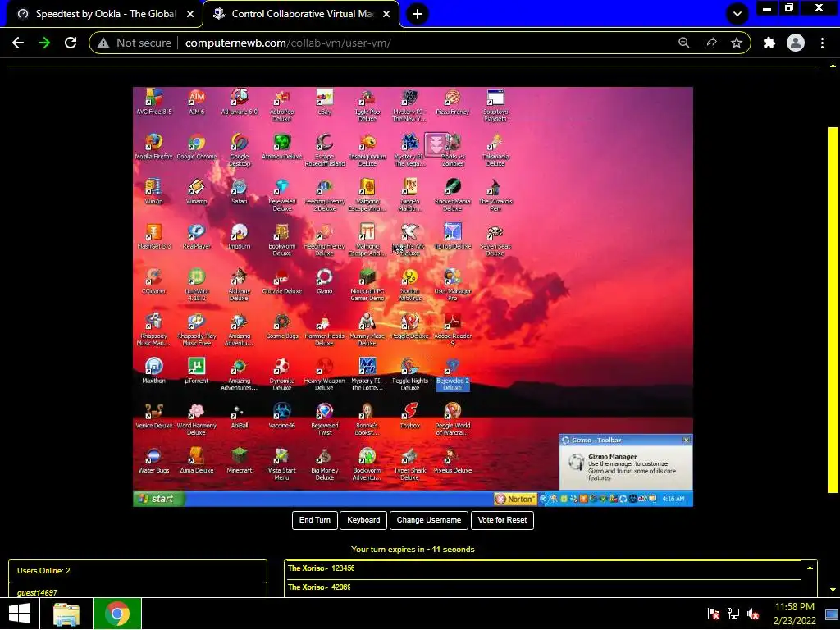Open the browser profile avatar
Screen dimensions: 840x630
pyautogui.click(x=796, y=43)
